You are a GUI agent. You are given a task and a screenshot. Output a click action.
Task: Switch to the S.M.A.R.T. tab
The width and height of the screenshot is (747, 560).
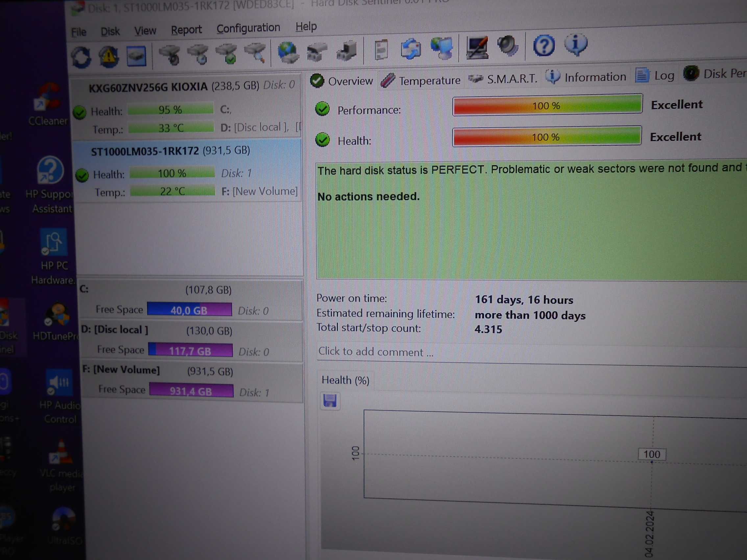[x=503, y=79]
